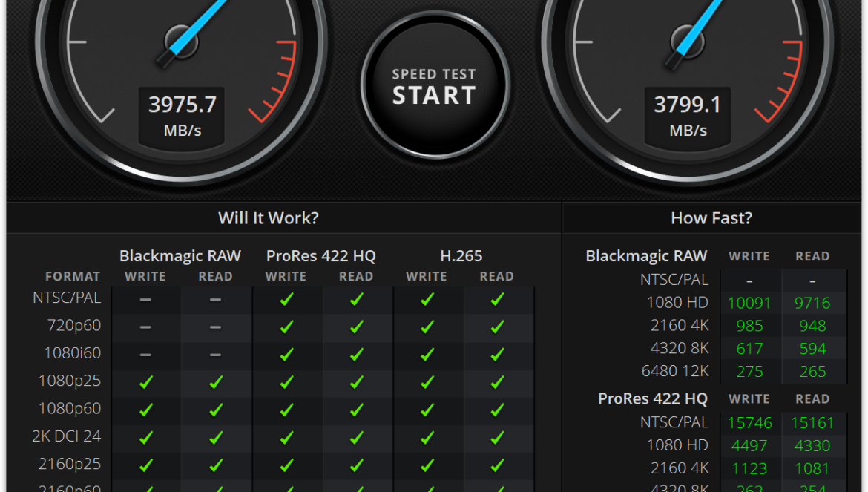
Task: Click the Blackmagic RAW write checkmark for 1080p60
Action: (145, 410)
